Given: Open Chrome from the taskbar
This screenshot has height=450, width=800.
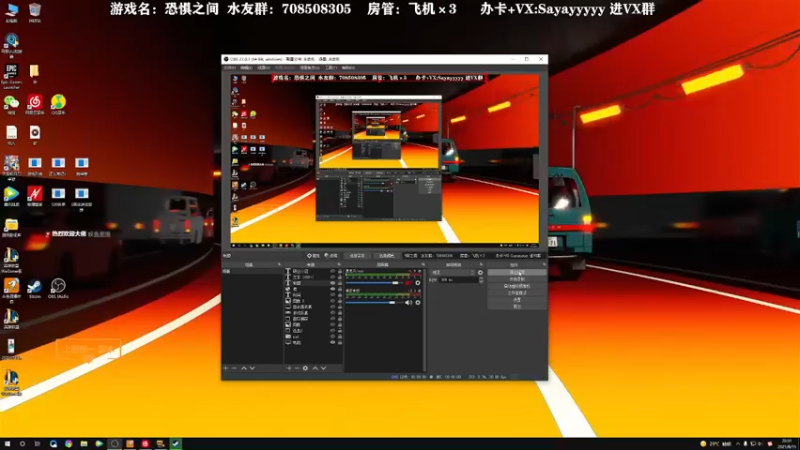Looking at the screenshot, I should pyautogui.click(x=68, y=444).
